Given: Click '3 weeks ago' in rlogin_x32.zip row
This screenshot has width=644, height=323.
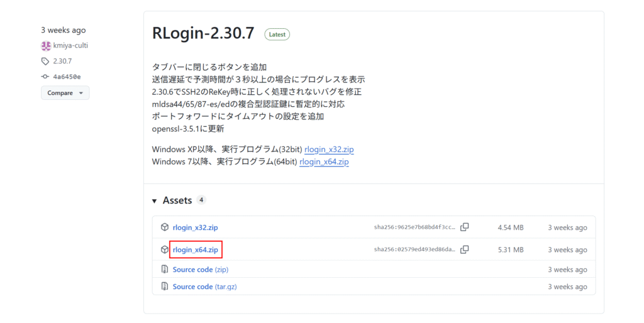Looking at the screenshot, I should [x=567, y=227].
